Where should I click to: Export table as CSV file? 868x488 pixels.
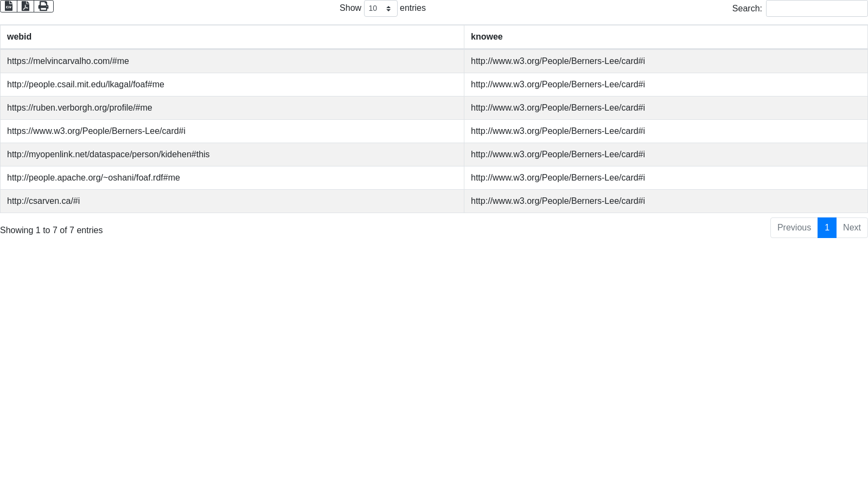point(9,7)
